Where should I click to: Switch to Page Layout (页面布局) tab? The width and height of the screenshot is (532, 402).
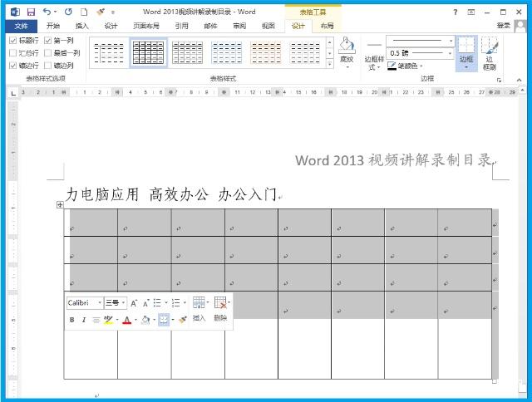pos(146,26)
